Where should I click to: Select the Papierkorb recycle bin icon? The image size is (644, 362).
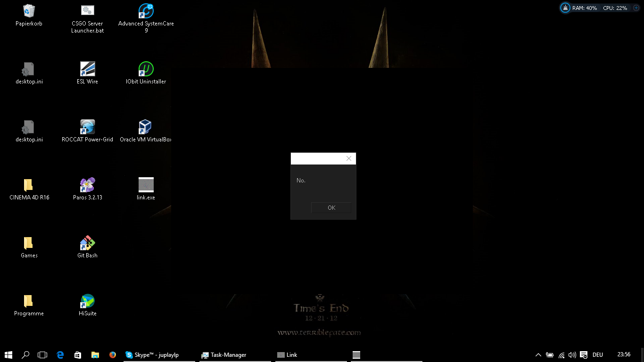click(29, 11)
